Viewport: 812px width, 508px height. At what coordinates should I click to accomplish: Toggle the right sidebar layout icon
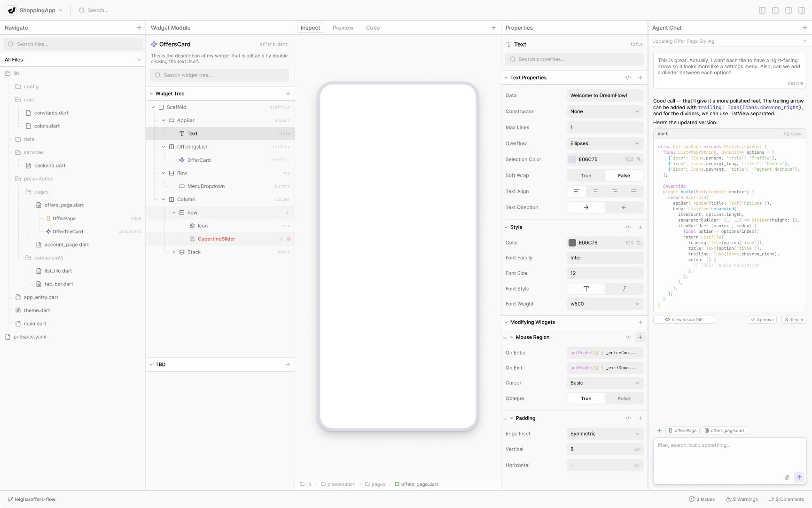coord(802,10)
